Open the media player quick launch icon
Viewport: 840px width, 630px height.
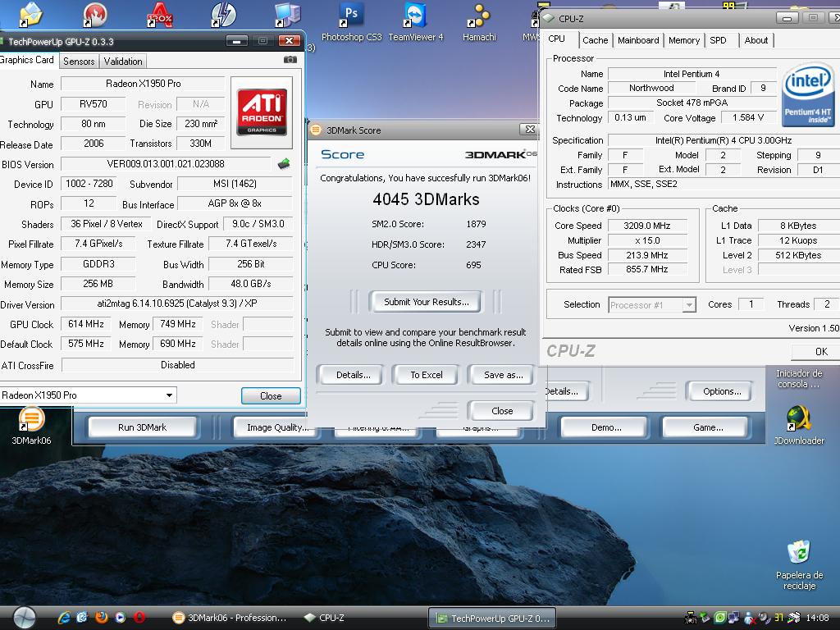pyautogui.click(x=120, y=618)
